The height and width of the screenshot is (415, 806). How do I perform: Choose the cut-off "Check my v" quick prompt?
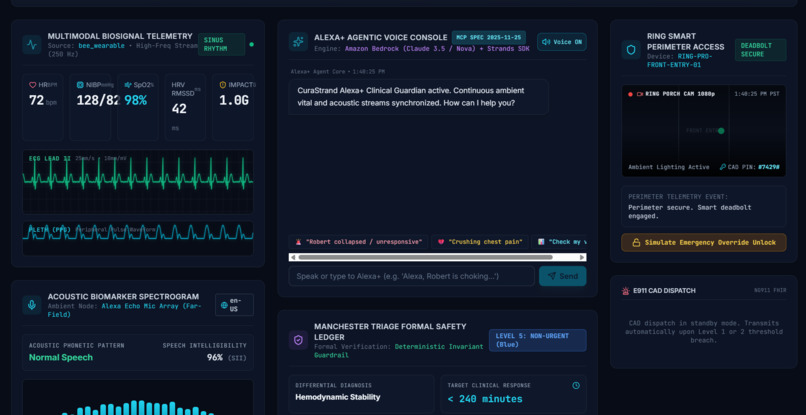(559, 242)
